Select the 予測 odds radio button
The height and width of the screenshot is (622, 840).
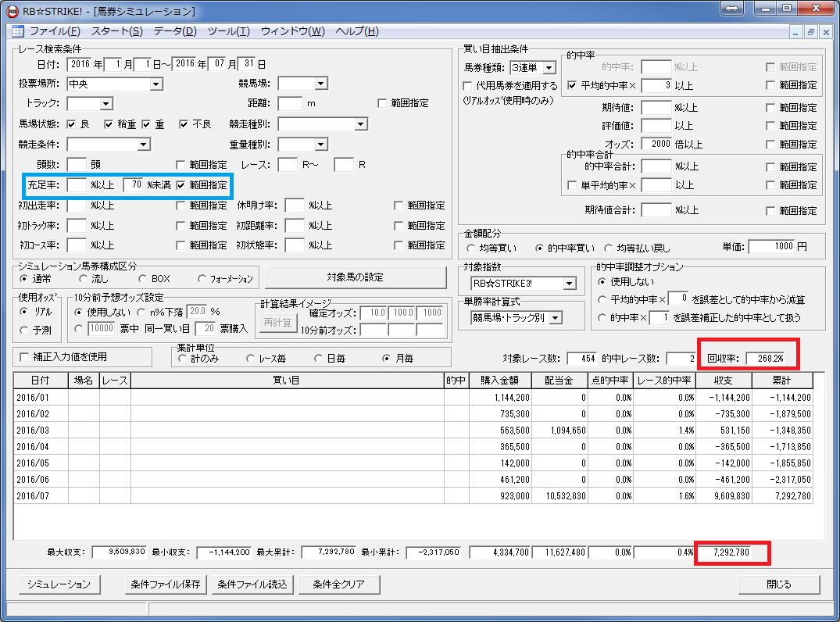pos(23,331)
